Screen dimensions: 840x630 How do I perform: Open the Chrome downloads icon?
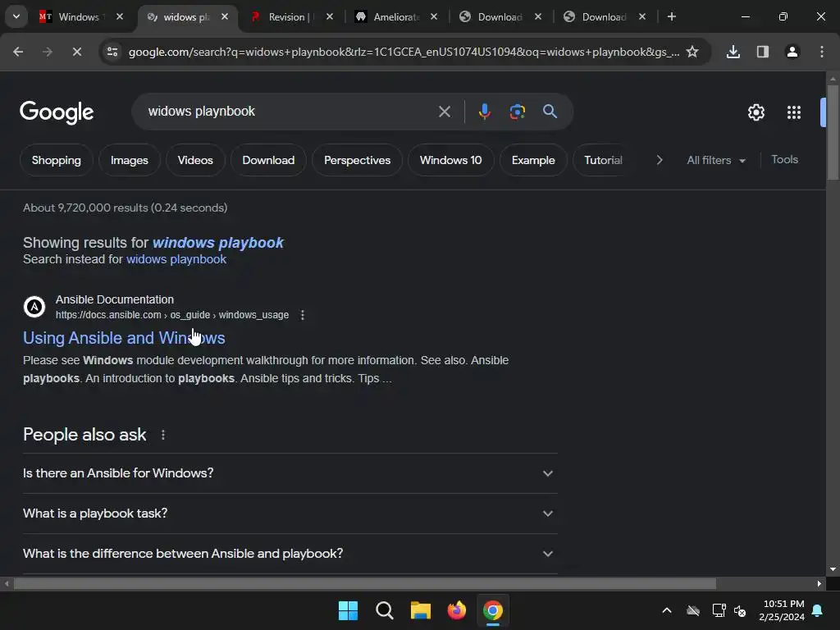(733, 52)
